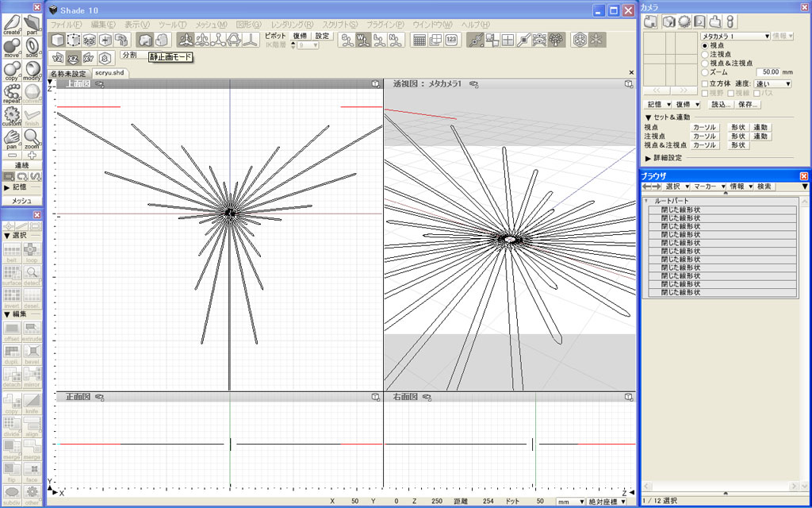Click the grid table toolbar icon
The height and width of the screenshot is (508, 812).
tap(419, 40)
